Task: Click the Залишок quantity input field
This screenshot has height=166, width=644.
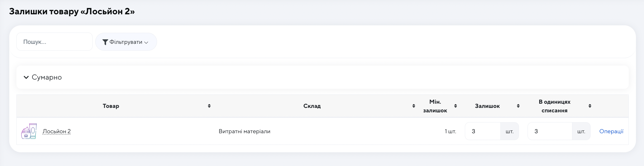Action: [483, 131]
